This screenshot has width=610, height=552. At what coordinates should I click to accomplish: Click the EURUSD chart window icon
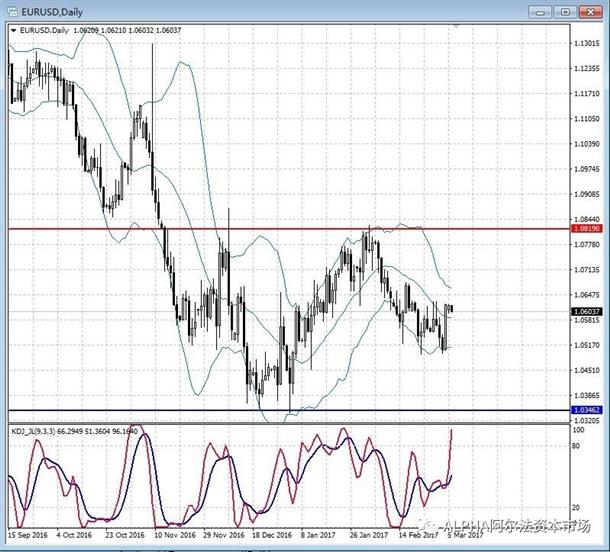(x=12, y=12)
